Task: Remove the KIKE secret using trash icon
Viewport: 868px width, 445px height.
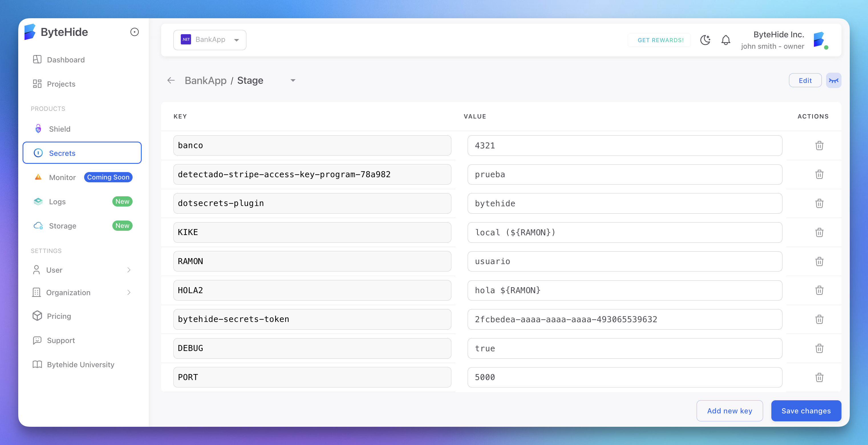Action: (819, 232)
